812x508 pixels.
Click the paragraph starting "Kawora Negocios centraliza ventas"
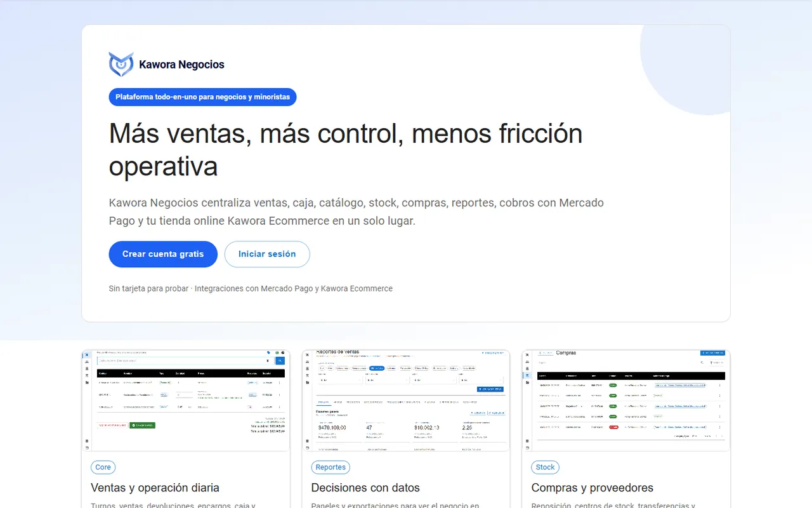tap(356, 212)
